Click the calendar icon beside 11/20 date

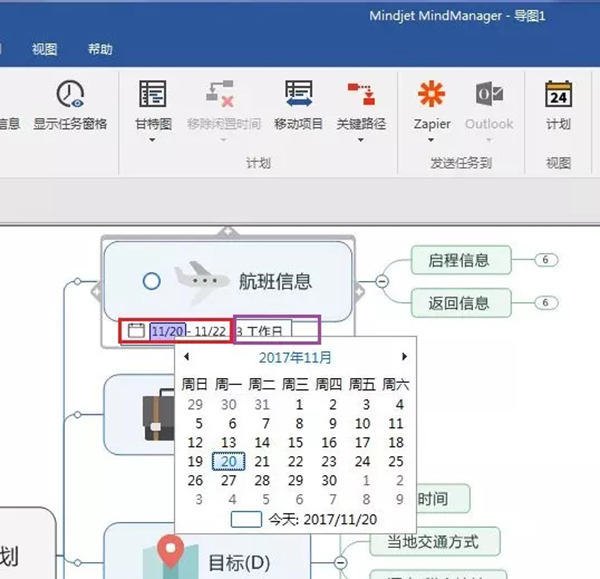[136, 331]
